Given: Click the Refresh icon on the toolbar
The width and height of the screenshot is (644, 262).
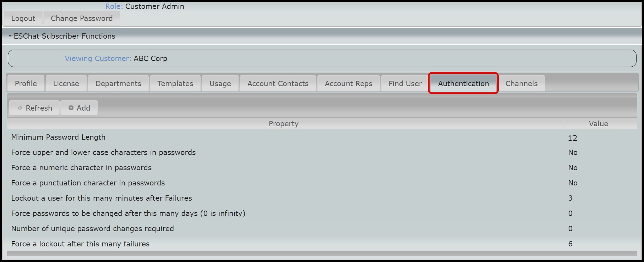Looking at the screenshot, I should [20, 108].
